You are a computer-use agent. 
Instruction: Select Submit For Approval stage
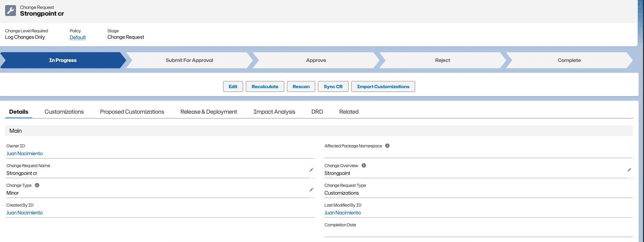pyautogui.click(x=189, y=60)
